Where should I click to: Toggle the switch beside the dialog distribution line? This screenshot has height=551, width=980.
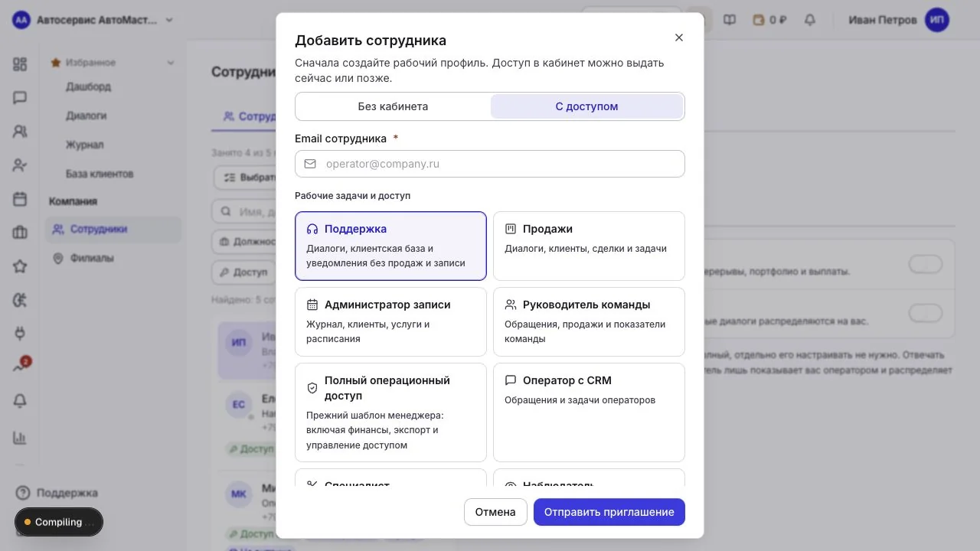point(926,313)
